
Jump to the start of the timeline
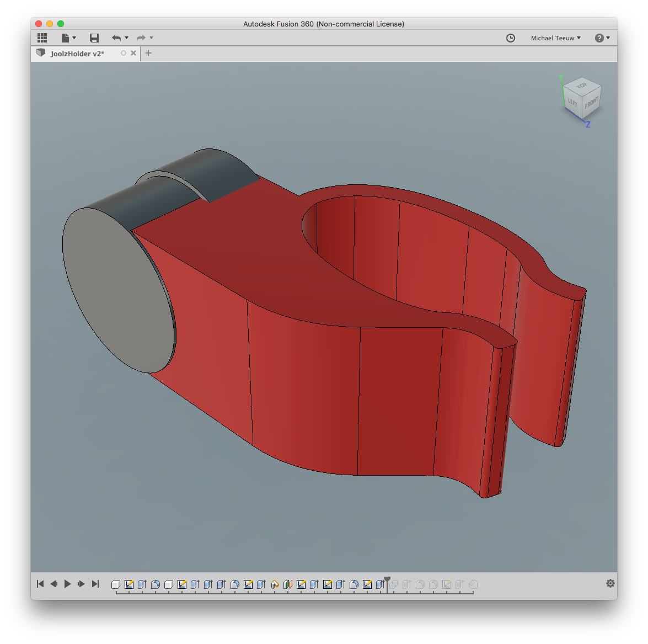coord(40,584)
